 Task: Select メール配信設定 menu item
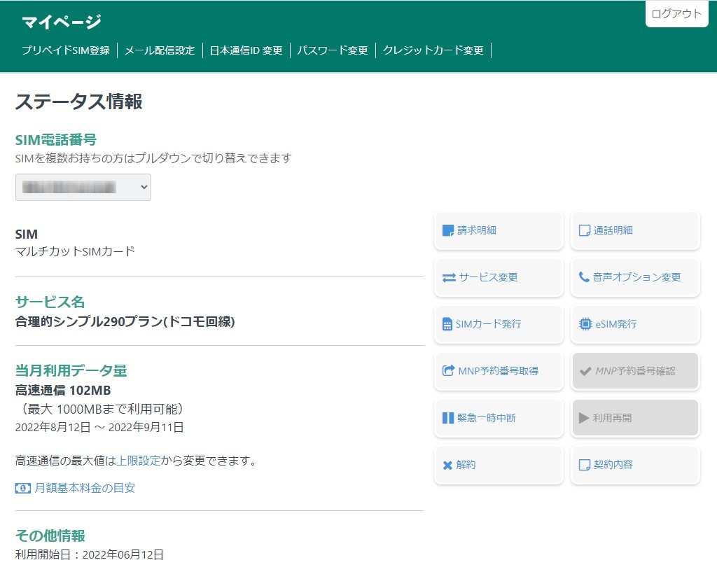(160, 50)
